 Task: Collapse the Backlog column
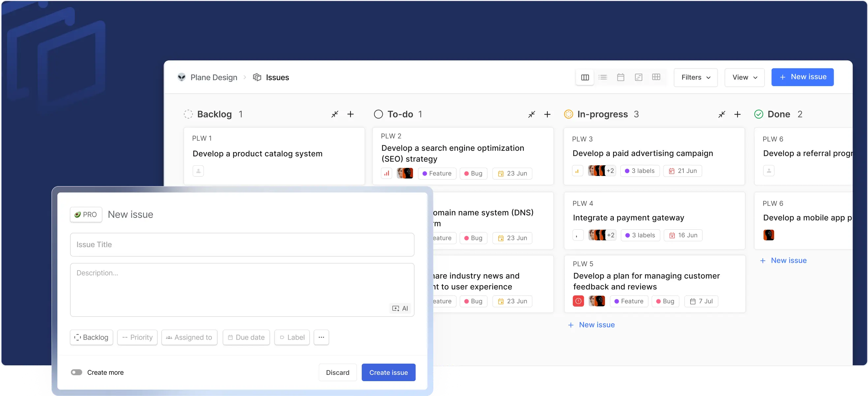335,115
